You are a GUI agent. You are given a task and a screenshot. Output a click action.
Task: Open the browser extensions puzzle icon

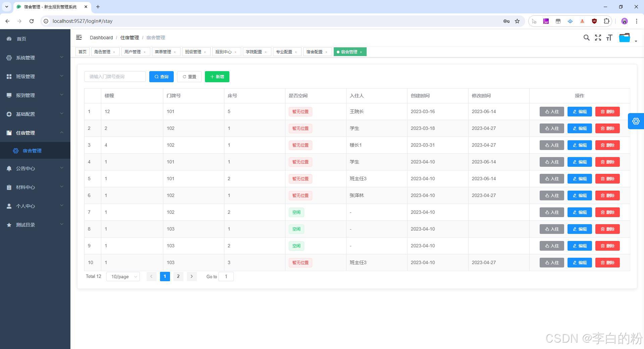point(606,21)
